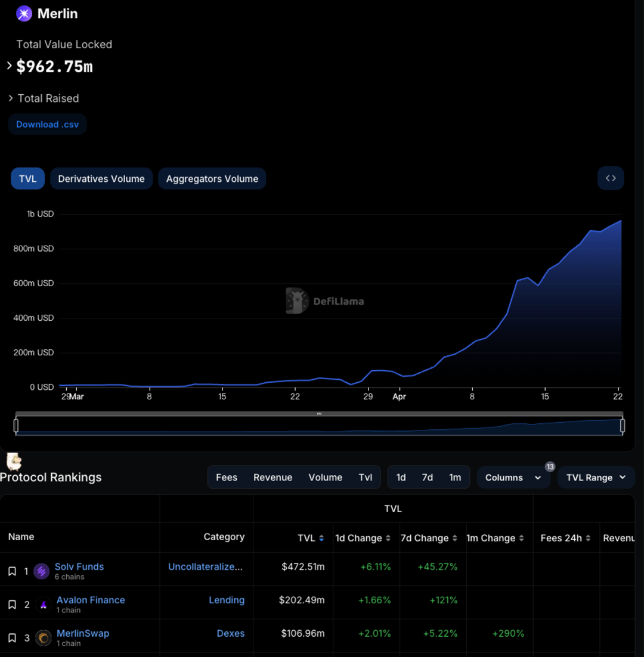
Task: Open the embed chart code icon
Action: coord(610,178)
